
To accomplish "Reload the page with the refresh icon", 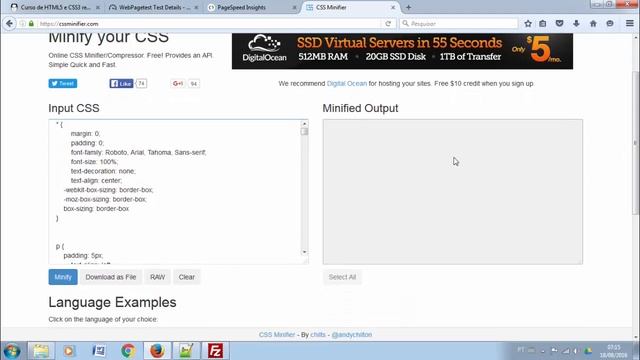I will (388, 24).
